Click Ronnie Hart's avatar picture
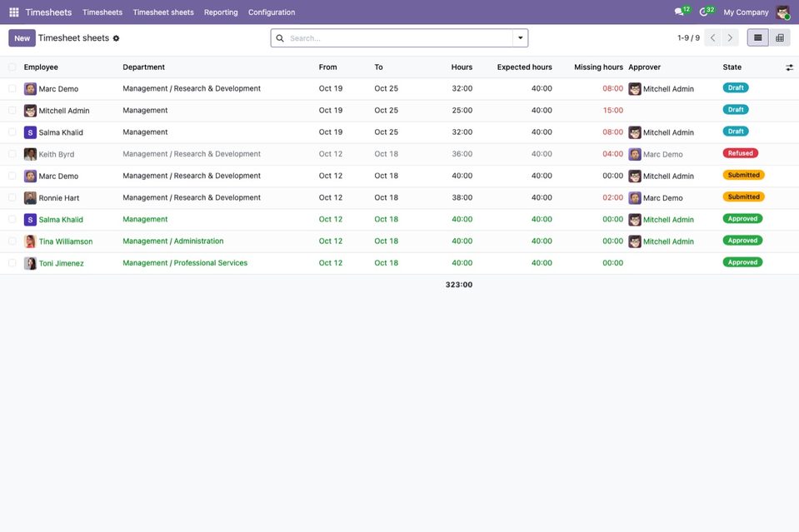Image resolution: width=799 pixels, height=532 pixels. [30, 198]
